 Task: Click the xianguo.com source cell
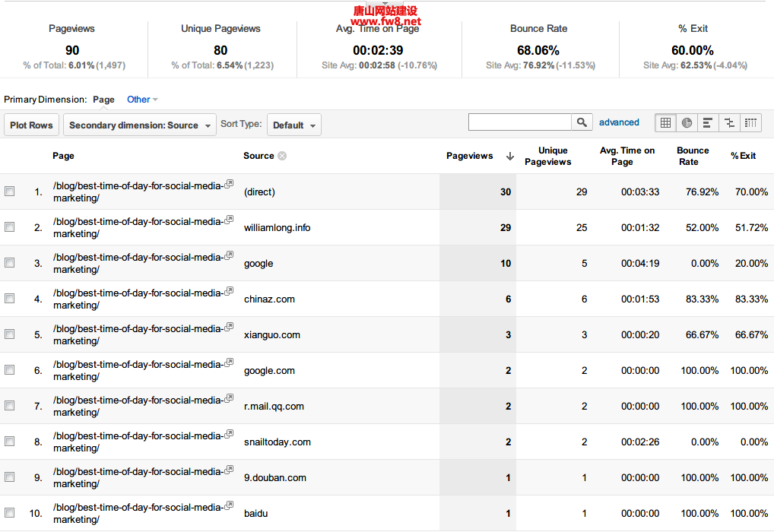271,334
